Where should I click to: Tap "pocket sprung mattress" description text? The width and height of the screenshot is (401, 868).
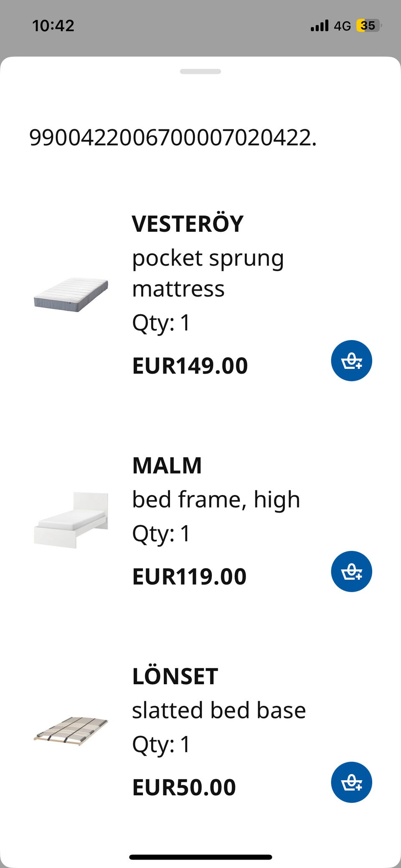point(208,273)
